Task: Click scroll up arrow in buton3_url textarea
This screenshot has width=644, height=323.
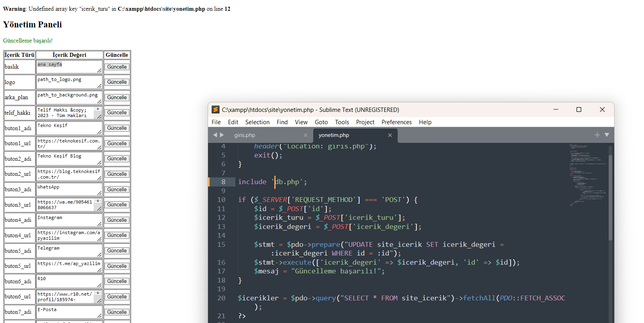Action: click(x=98, y=201)
